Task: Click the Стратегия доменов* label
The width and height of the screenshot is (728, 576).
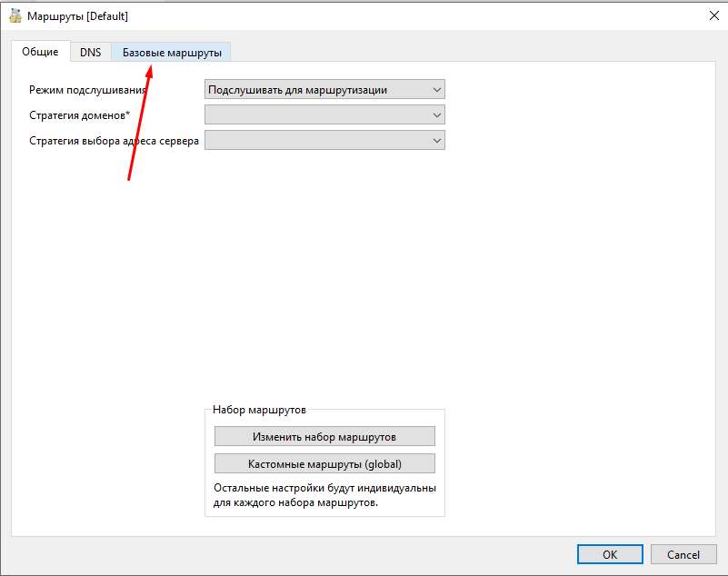Action: pyautogui.click(x=79, y=114)
